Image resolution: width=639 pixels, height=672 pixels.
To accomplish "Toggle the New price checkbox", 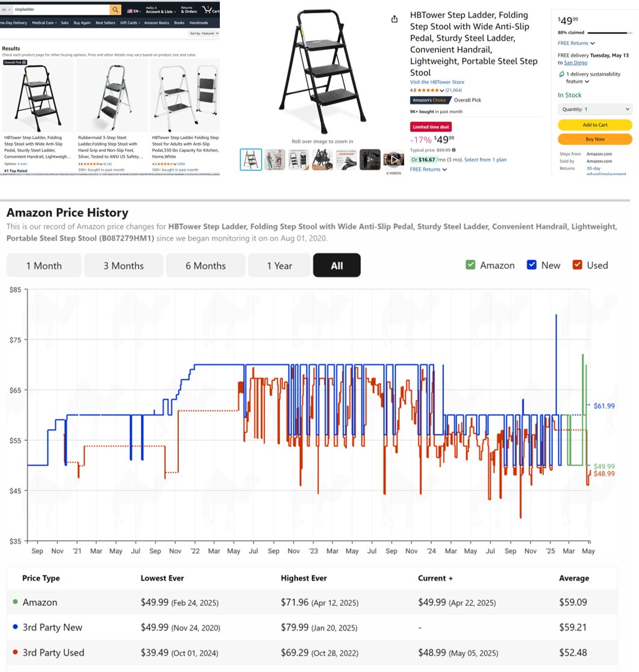I will (x=532, y=265).
